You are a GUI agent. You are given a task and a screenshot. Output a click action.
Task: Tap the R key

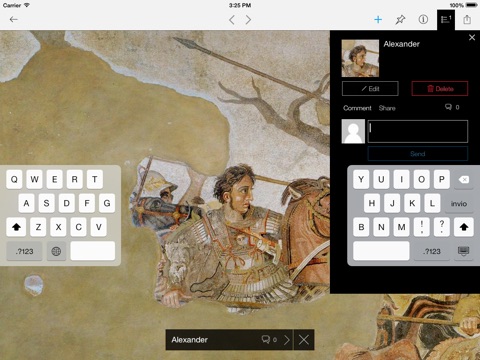[75, 179]
